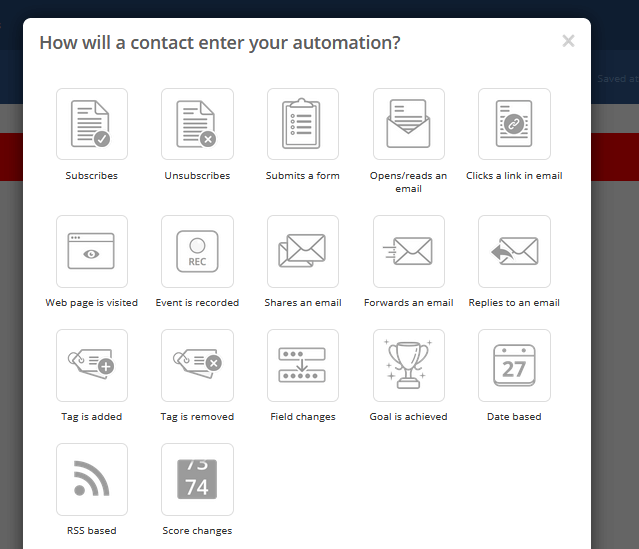Click the "RSS based" label

click(92, 531)
